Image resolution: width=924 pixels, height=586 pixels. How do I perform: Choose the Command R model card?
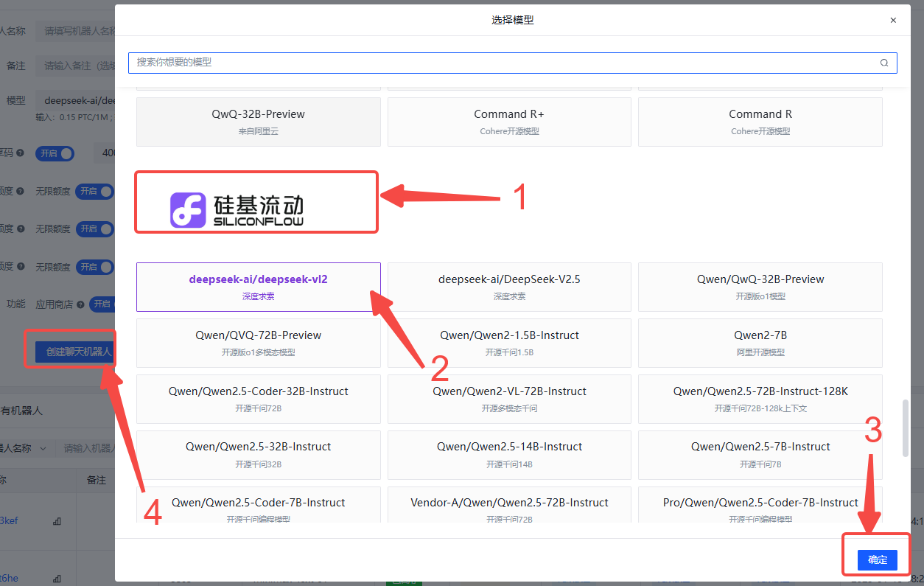point(760,122)
